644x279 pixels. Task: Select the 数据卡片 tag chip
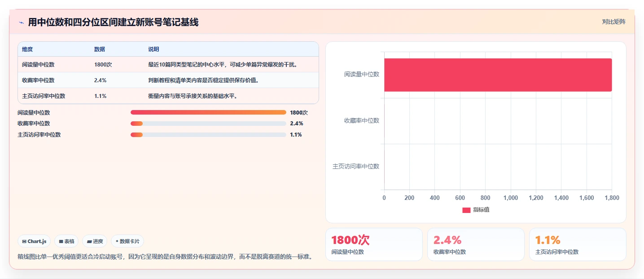[x=127, y=241]
